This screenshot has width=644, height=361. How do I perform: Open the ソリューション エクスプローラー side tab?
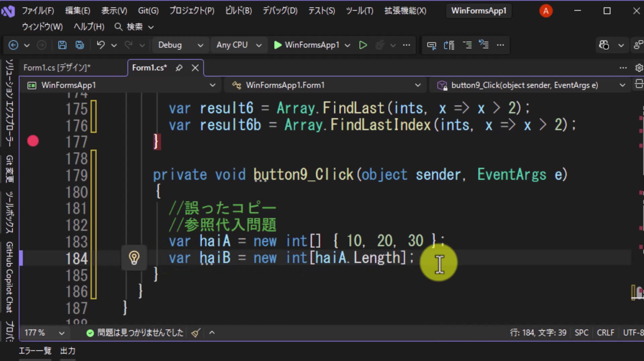point(9,103)
